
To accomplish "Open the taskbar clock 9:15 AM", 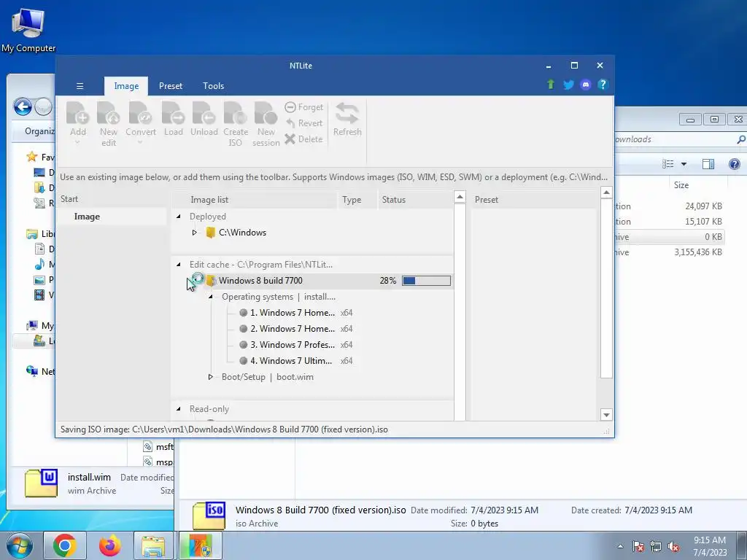I will (710, 546).
